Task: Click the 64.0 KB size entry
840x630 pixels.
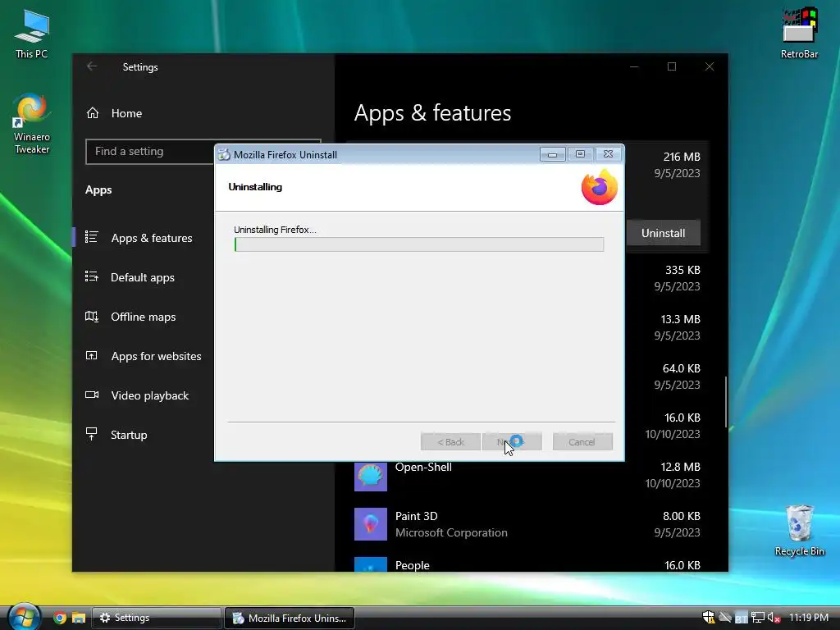Action: tap(682, 368)
